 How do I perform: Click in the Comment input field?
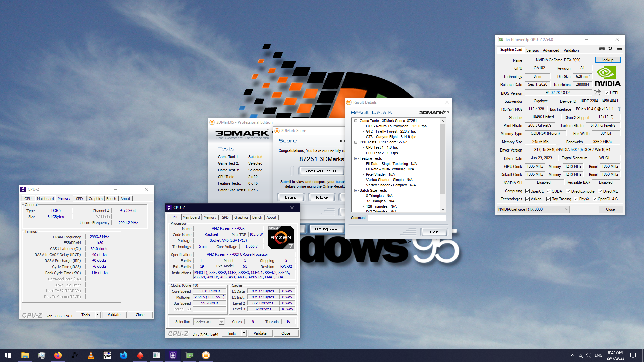point(407,218)
